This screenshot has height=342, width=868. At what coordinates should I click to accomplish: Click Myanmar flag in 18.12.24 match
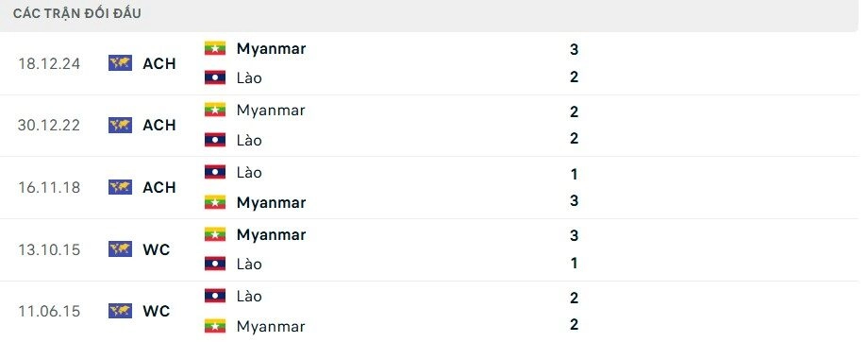[x=215, y=48]
